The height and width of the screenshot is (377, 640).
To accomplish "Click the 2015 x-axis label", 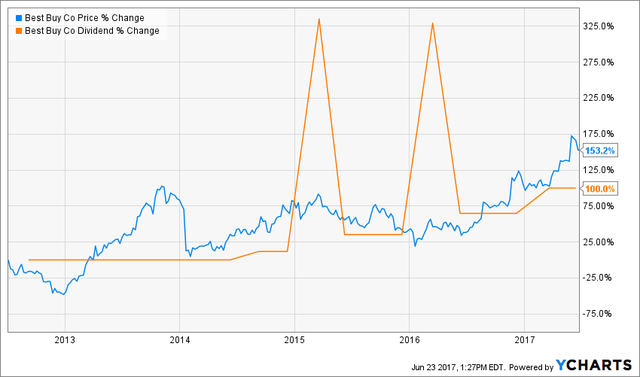I will (x=294, y=340).
